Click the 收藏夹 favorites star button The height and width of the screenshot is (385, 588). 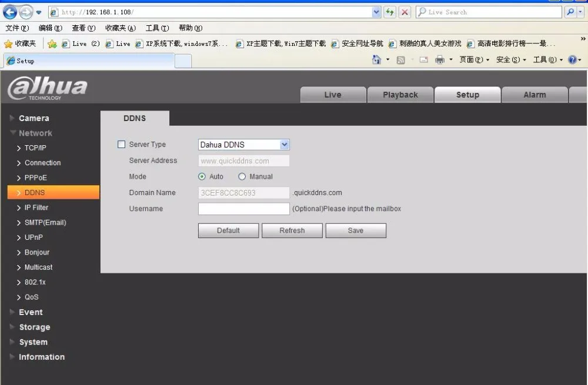[20, 44]
